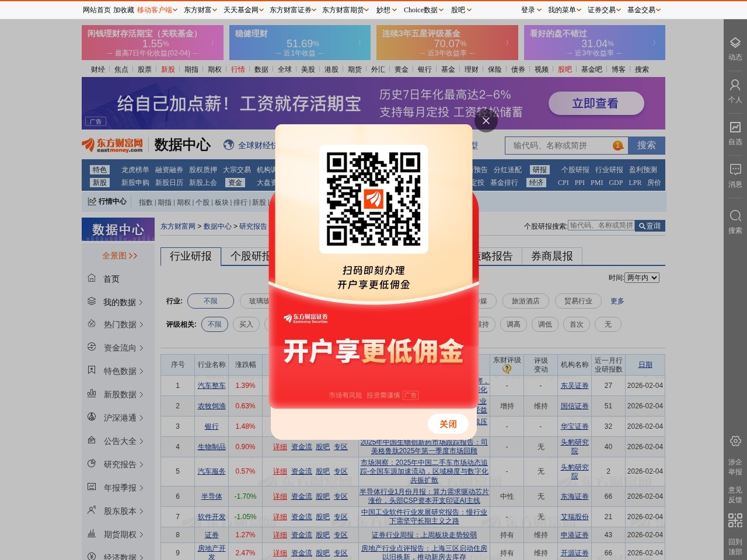
Task: Open the 时间 两年内 dropdown
Action: pos(642,278)
